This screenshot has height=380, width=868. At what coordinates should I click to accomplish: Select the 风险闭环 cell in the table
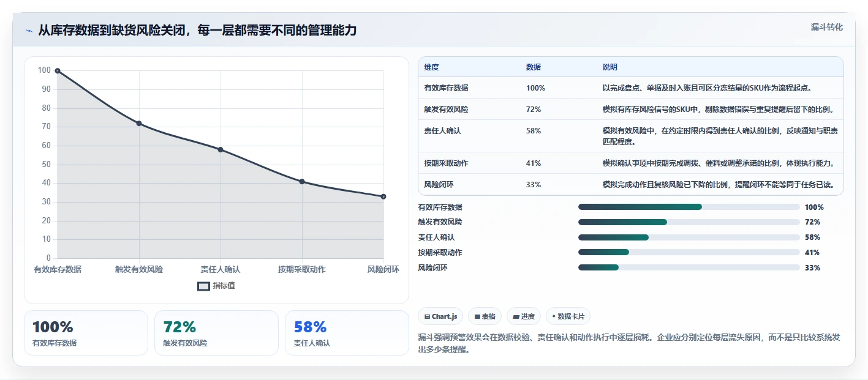click(439, 185)
